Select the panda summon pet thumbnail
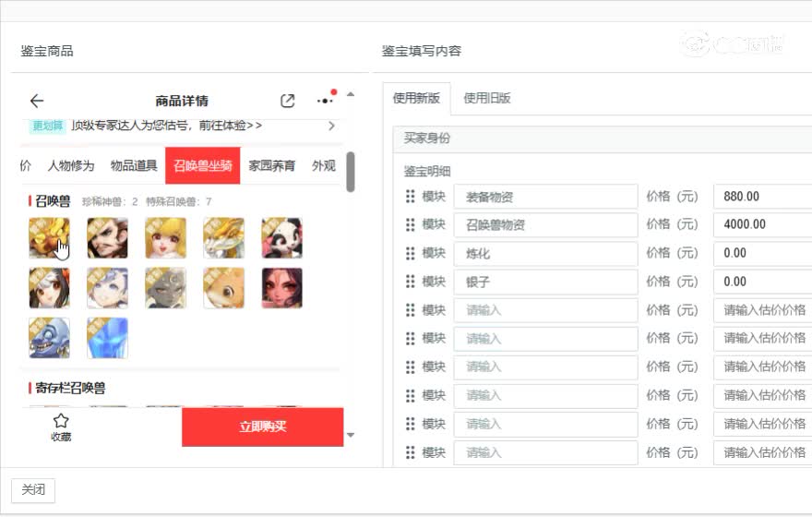The width and height of the screenshot is (812, 517). coord(281,238)
